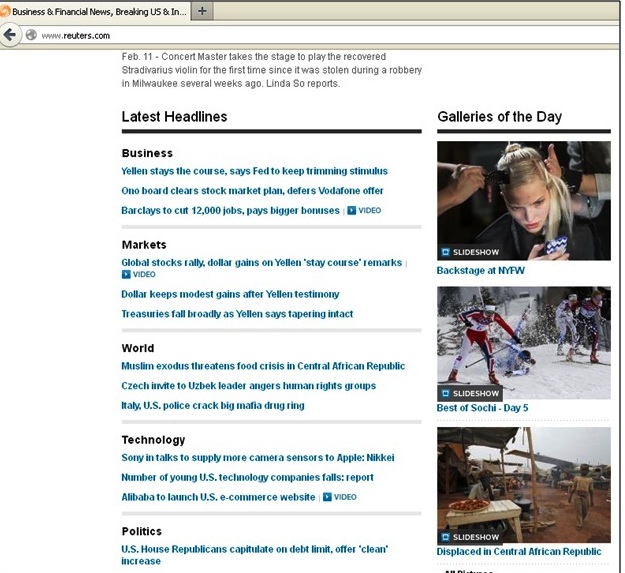Open Displaced in Central African Republic caption link

519,551
